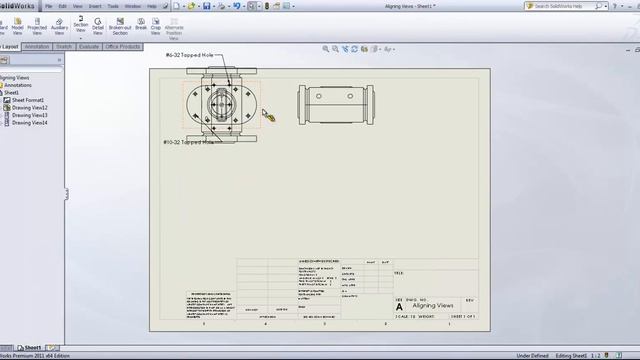The image size is (640, 360).
Task: Click the Add Sheet tab icon
Action: (x=52, y=348)
